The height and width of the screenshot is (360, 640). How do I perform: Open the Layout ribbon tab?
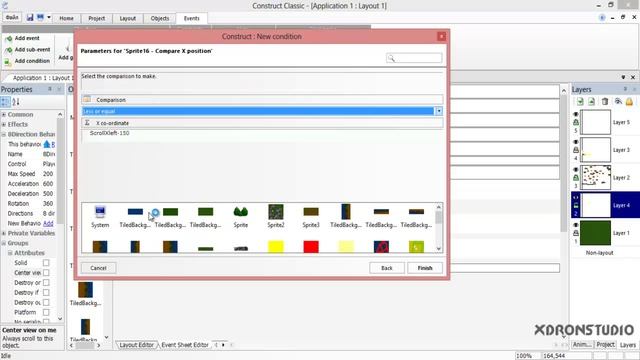127,18
